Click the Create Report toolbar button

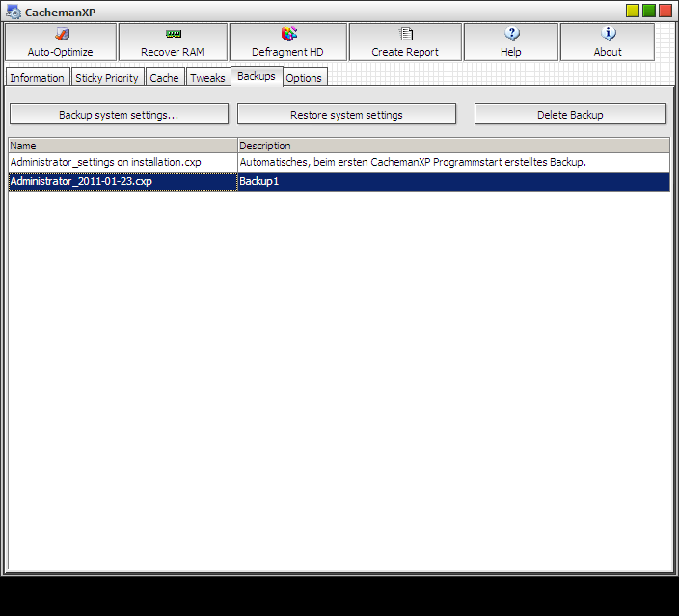(405, 42)
